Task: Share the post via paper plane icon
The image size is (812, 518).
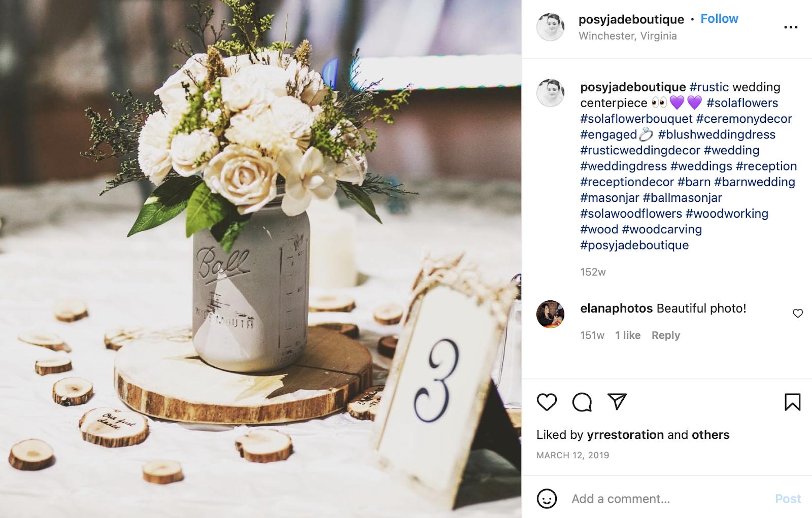Action: pos(617,402)
